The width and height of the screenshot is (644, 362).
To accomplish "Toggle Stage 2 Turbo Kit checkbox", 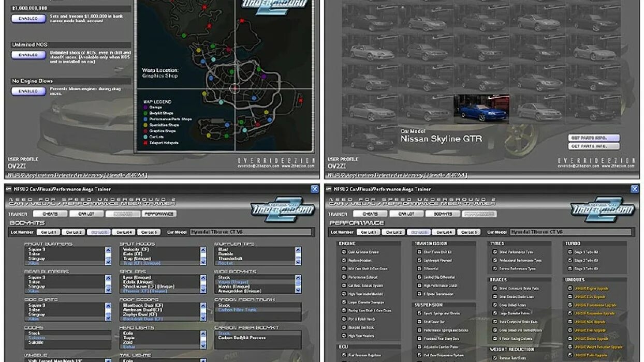I will coord(570,261).
